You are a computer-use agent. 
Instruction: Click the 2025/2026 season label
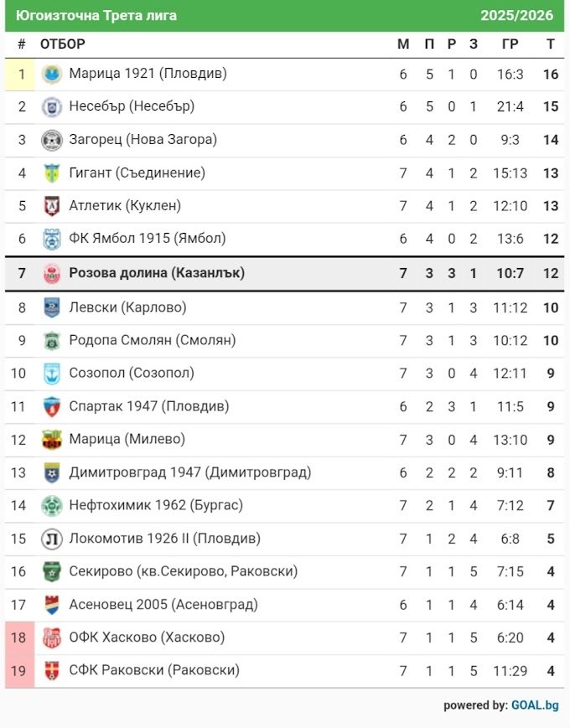(x=516, y=16)
